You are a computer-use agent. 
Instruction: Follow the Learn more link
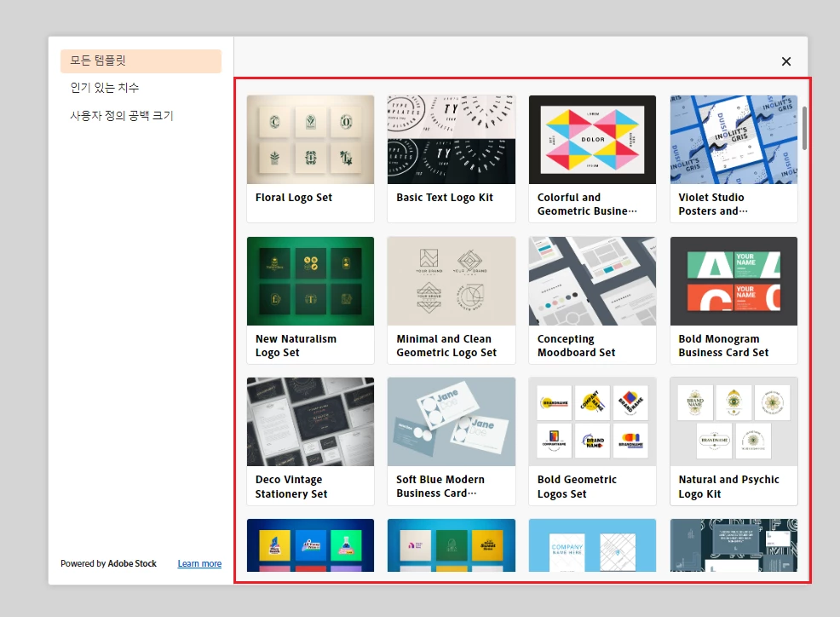199,563
